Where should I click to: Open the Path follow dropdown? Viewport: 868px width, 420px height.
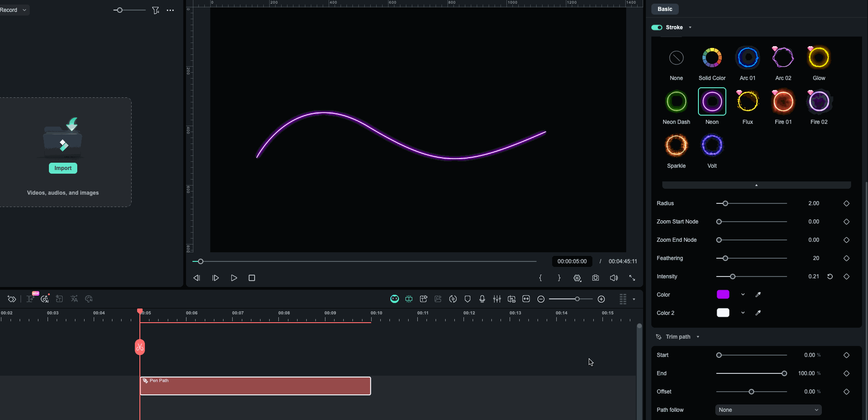click(x=768, y=409)
